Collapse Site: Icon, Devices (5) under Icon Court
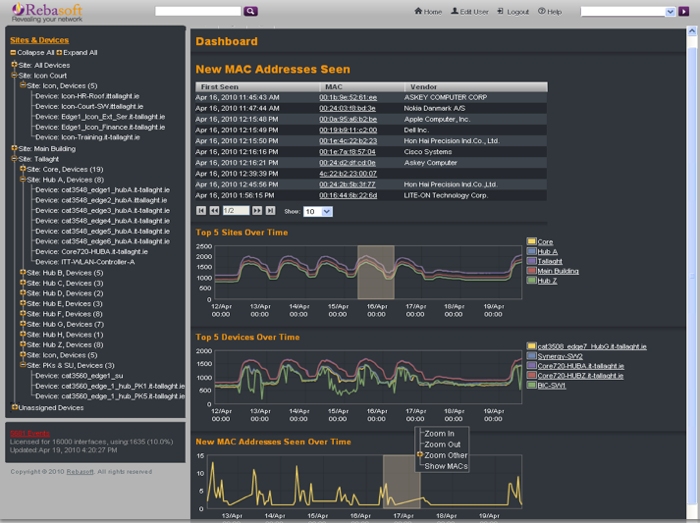The image size is (700, 523). (x=23, y=85)
